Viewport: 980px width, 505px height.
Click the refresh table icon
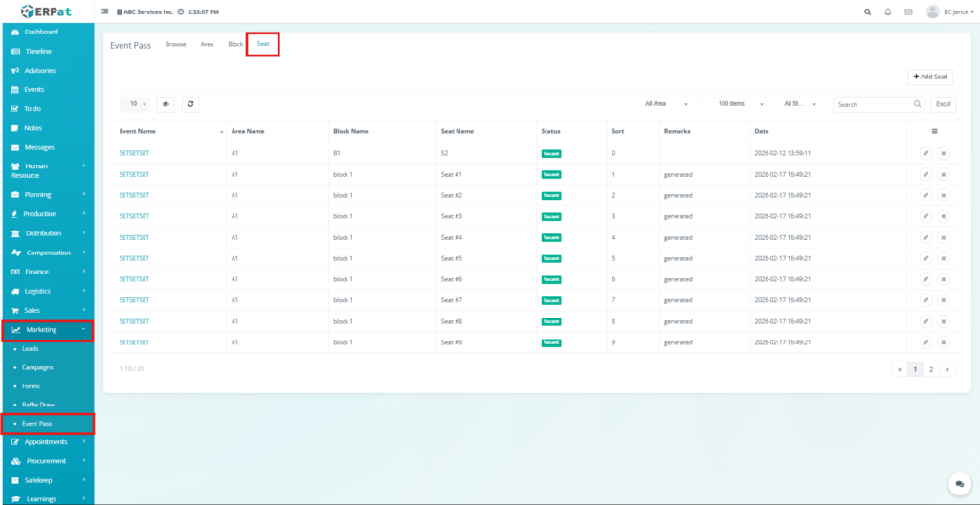pos(189,104)
